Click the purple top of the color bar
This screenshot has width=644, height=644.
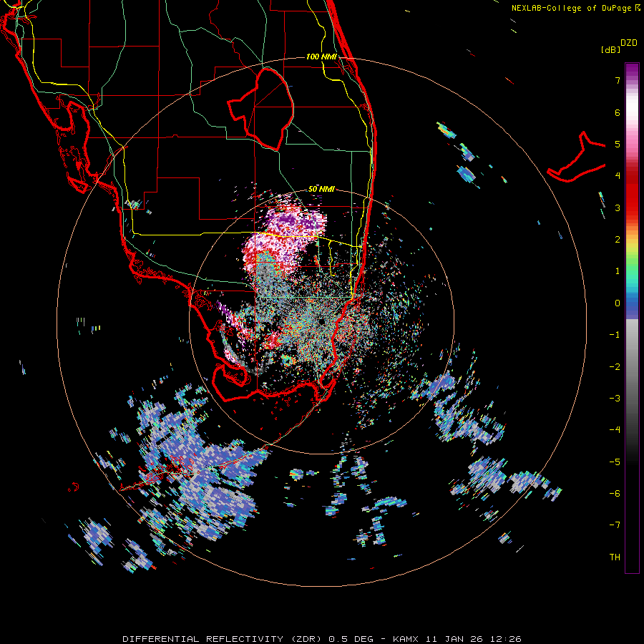coord(632,71)
